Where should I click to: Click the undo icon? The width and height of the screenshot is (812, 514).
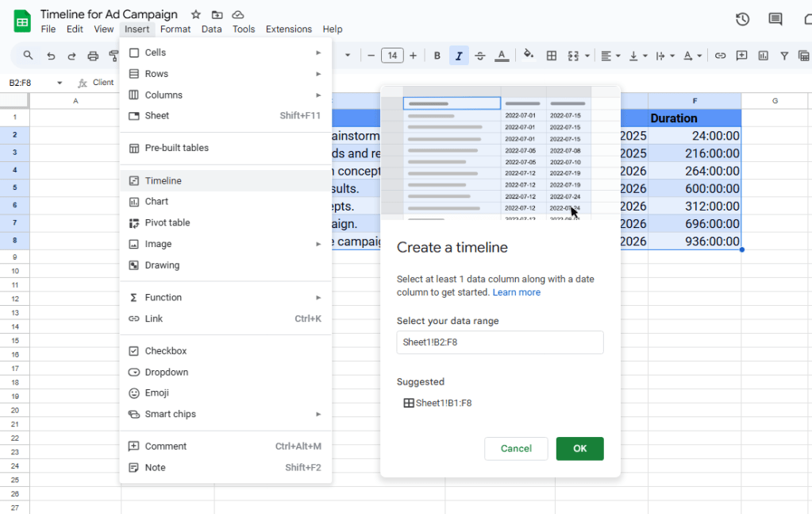pyautogui.click(x=51, y=56)
